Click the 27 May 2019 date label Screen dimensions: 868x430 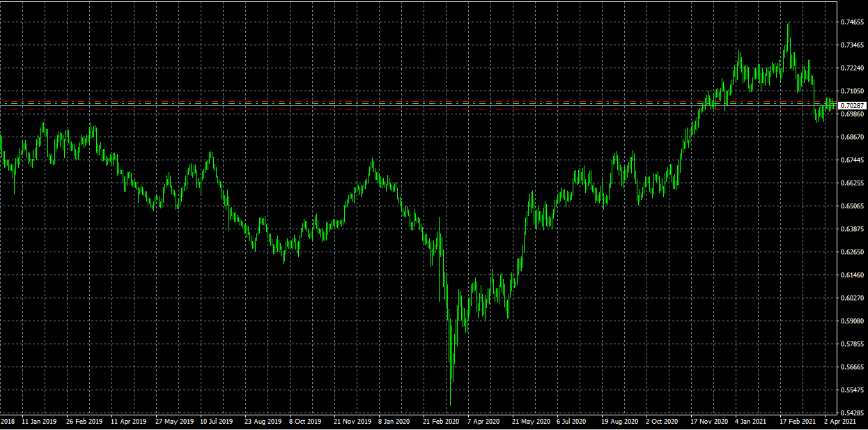[x=173, y=422]
